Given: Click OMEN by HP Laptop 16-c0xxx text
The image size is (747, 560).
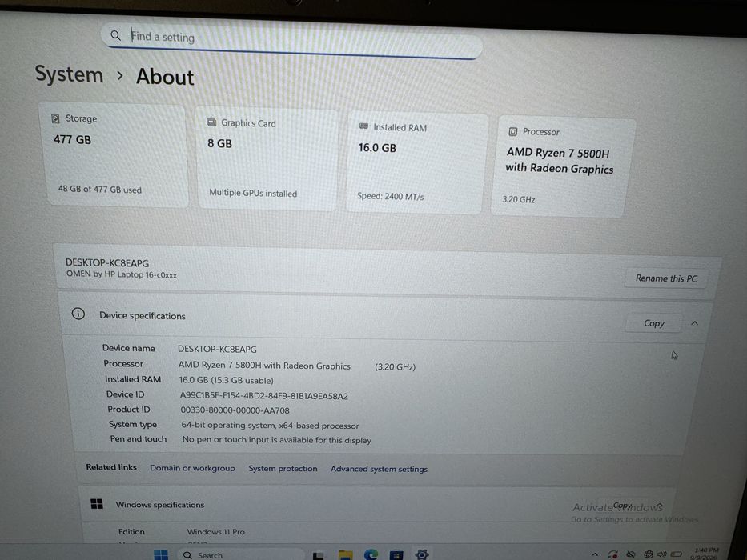Looking at the screenshot, I should click(122, 274).
